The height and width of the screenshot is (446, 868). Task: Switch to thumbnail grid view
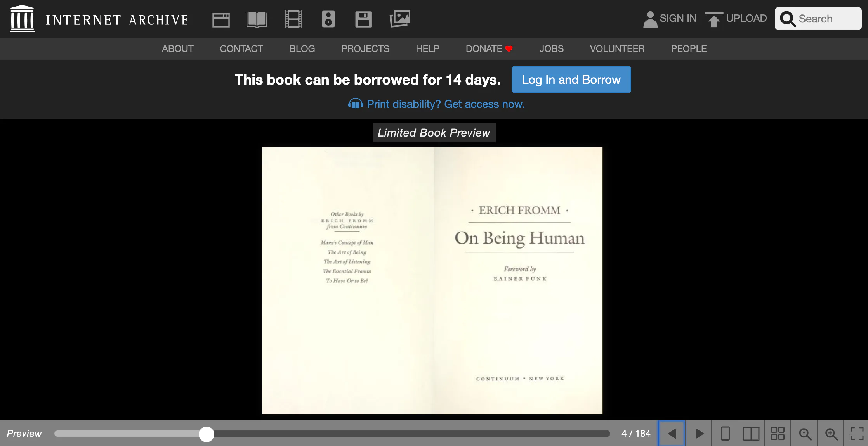click(778, 433)
